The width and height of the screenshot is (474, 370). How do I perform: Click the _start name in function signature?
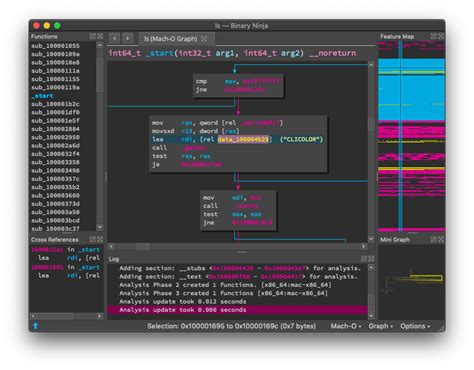click(x=160, y=53)
